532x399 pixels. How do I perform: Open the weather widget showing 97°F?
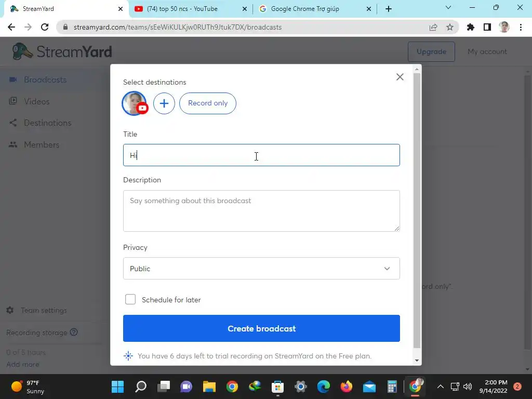(28, 387)
